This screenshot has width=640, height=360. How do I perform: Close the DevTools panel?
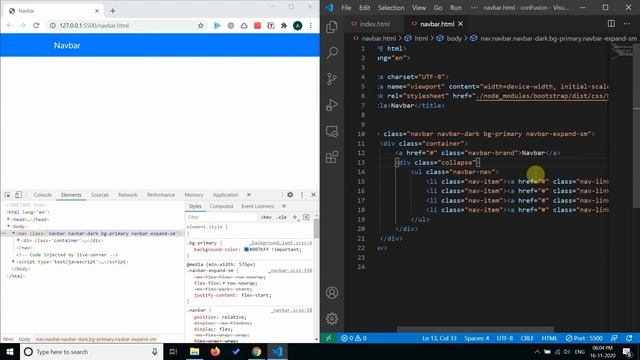[x=313, y=195]
